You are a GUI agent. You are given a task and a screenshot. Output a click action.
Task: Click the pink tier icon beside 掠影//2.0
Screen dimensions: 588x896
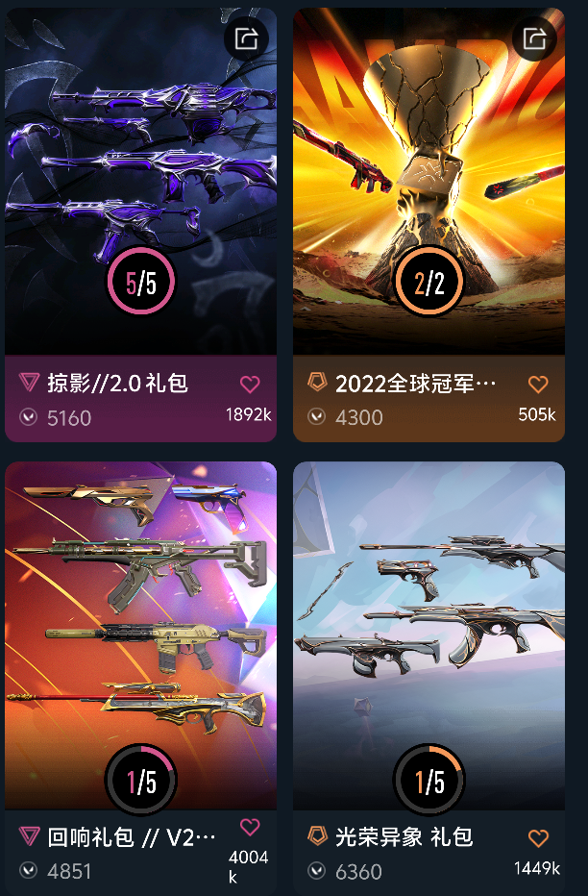point(29,382)
